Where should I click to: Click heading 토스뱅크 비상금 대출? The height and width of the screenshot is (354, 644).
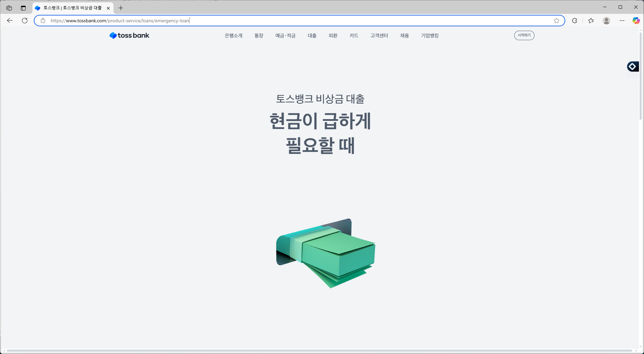click(320, 99)
